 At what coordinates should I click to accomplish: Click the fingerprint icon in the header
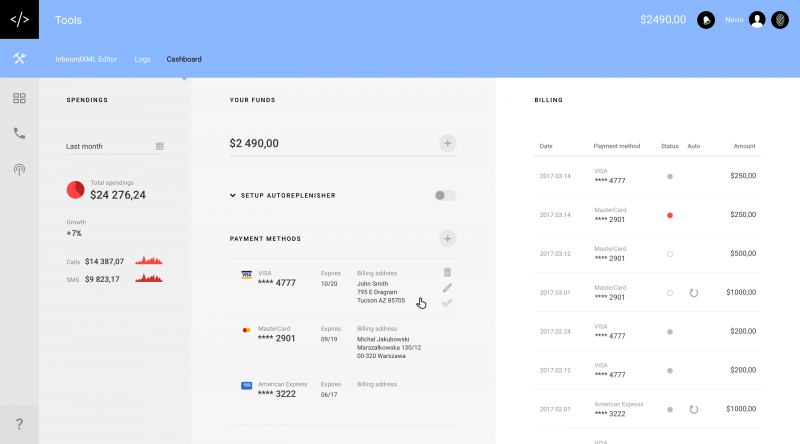tap(780, 20)
